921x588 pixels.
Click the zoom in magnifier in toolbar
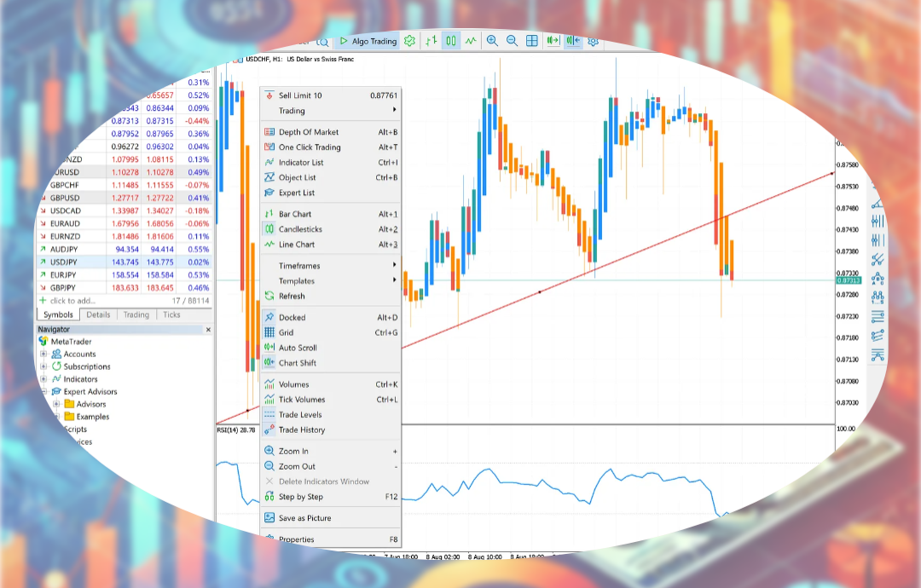tap(492, 41)
